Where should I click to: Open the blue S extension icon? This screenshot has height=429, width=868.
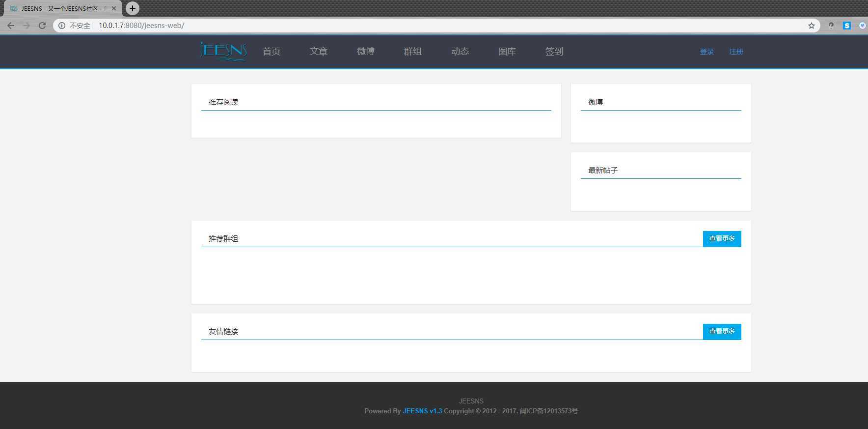click(x=847, y=26)
